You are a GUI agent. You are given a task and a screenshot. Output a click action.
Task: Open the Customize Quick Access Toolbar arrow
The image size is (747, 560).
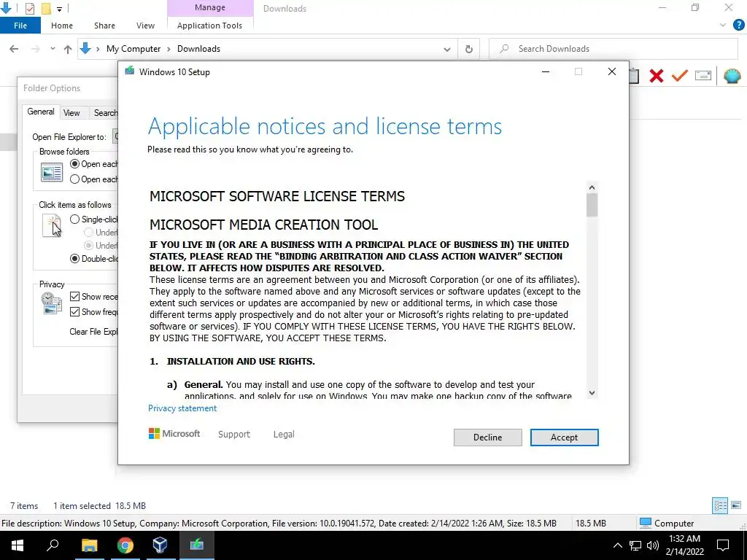point(60,9)
